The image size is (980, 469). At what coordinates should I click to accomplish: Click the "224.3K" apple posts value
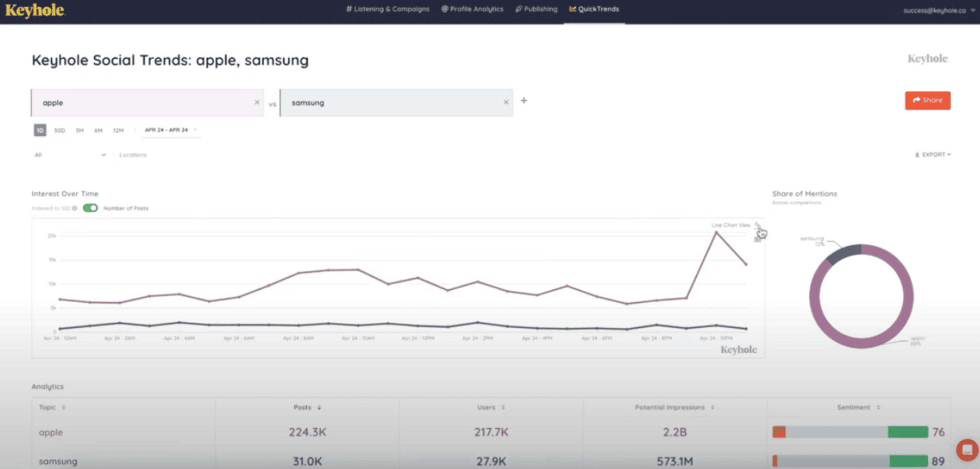[x=307, y=432]
